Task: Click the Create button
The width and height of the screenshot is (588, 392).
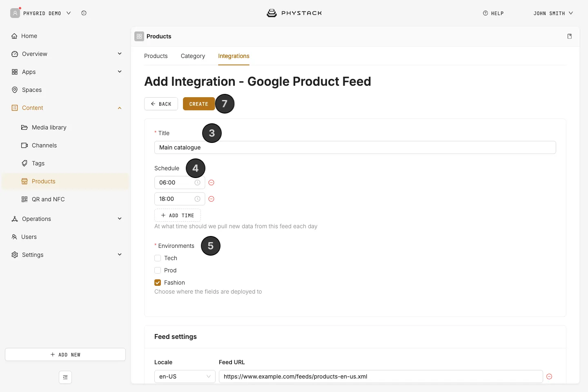Action: pyautogui.click(x=199, y=104)
